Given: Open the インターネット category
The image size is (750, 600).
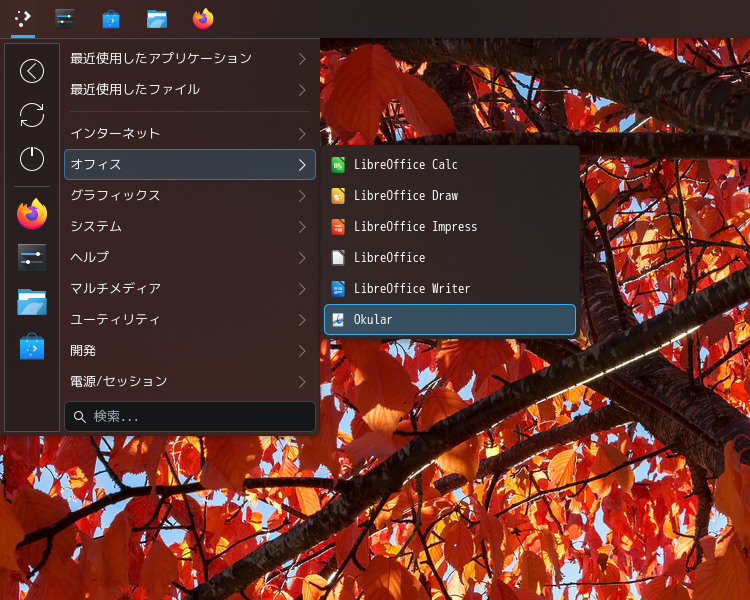Looking at the screenshot, I should pos(190,133).
